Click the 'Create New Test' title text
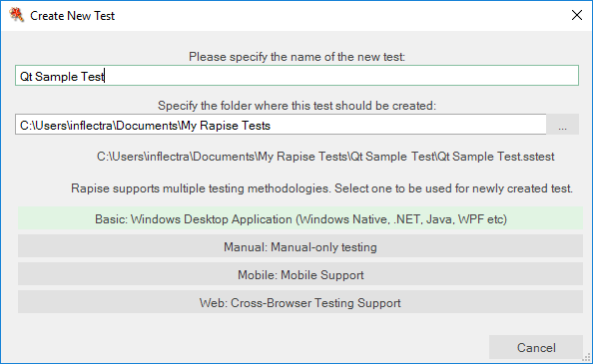 point(72,16)
